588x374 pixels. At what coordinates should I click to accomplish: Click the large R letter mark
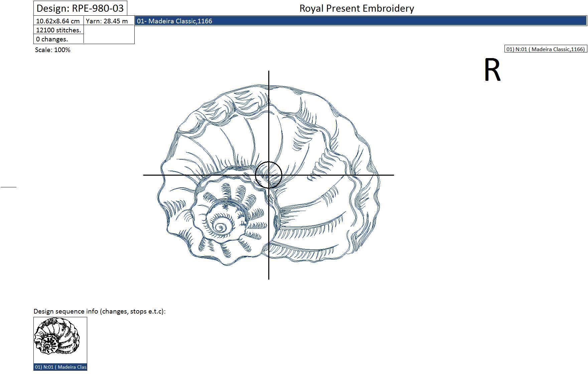(x=492, y=70)
